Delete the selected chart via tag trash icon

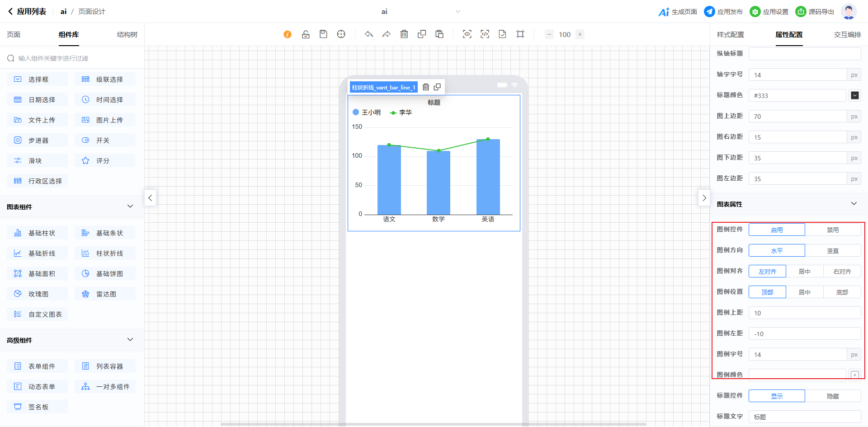click(x=426, y=87)
